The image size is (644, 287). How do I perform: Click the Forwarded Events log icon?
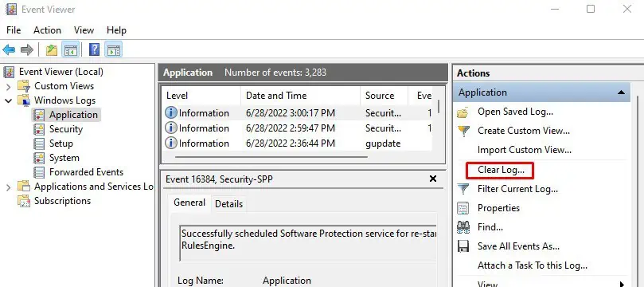(39, 172)
